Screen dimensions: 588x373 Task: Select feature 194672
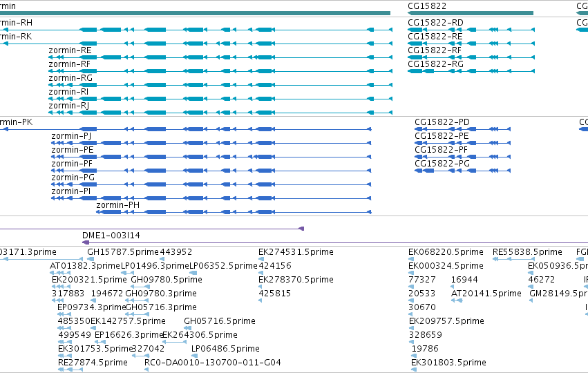(107, 294)
